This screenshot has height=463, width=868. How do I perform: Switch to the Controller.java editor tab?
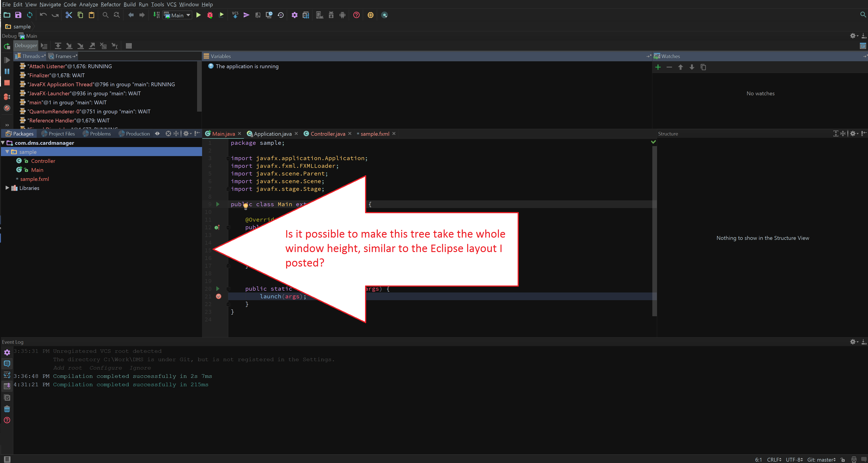click(328, 134)
